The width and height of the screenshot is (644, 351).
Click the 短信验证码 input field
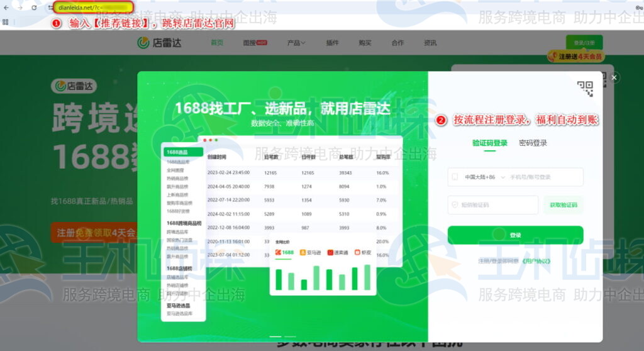click(x=493, y=204)
